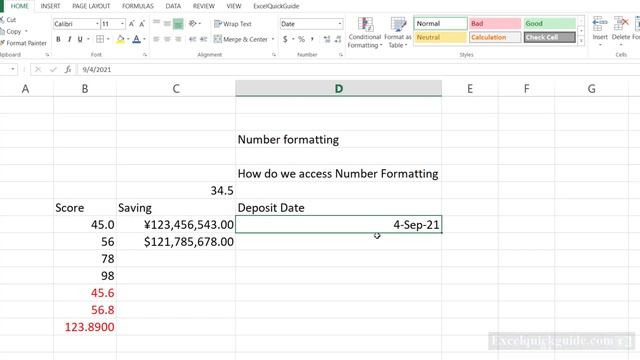The height and width of the screenshot is (360, 640).
Task: Switch to the PAGE LAYOUT tab
Action: (91, 6)
